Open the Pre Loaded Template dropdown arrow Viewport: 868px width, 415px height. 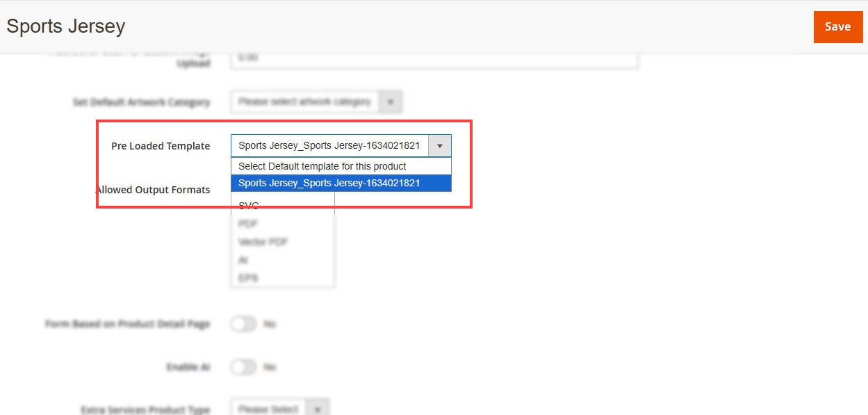tap(440, 146)
